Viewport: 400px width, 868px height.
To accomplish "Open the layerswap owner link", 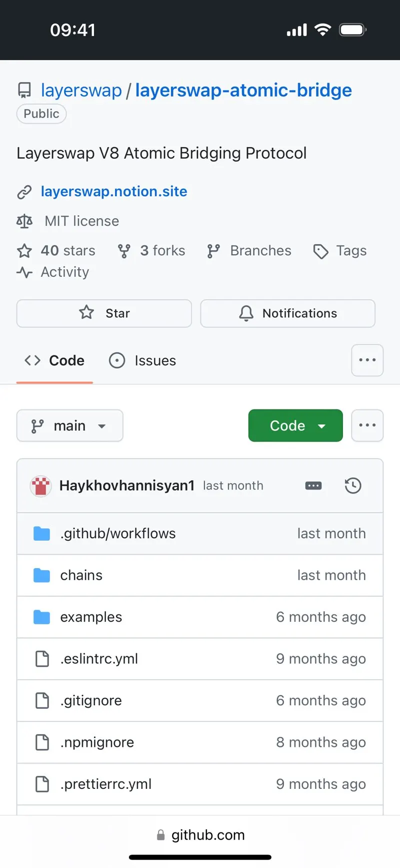I will coord(81,90).
